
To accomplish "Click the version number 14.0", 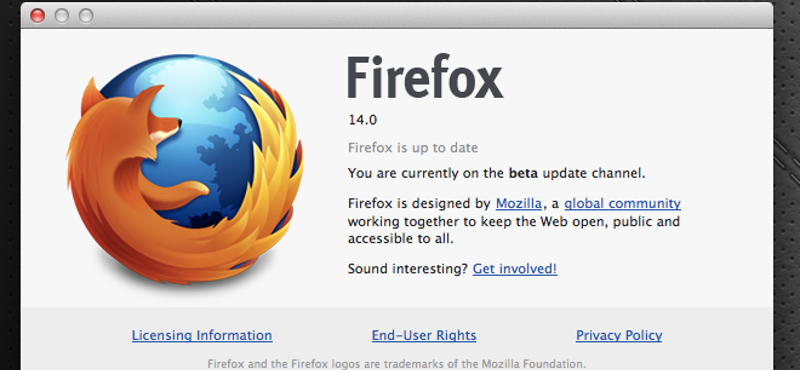I will 363,120.
